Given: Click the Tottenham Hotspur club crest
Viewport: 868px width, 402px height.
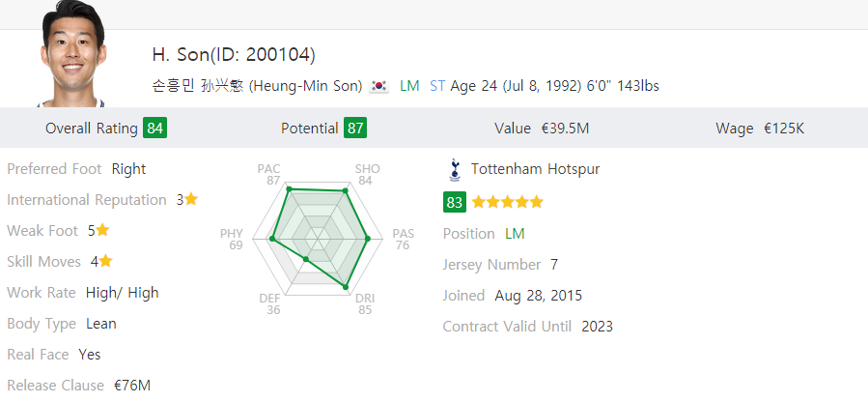Looking at the screenshot, I should pos(455,170).
